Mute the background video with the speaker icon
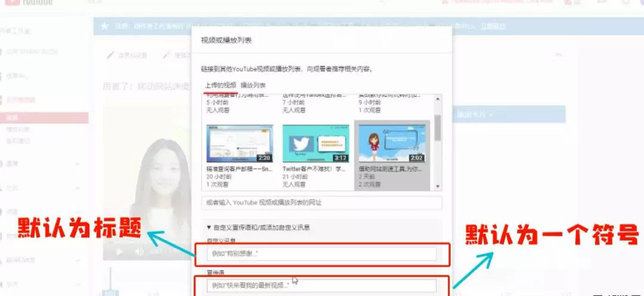 point(139,252)
